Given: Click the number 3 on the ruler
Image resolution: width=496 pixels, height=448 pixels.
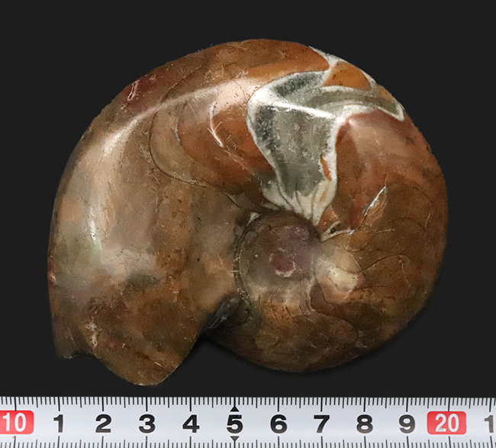Looking at the screenshot, I should (147, 424).
